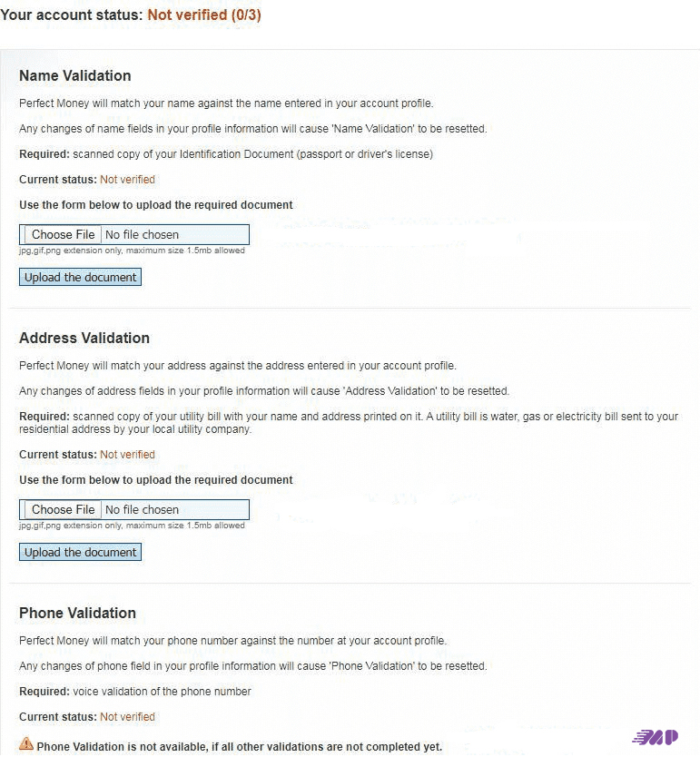Click 'voice validation of the phone number' text

162,692
